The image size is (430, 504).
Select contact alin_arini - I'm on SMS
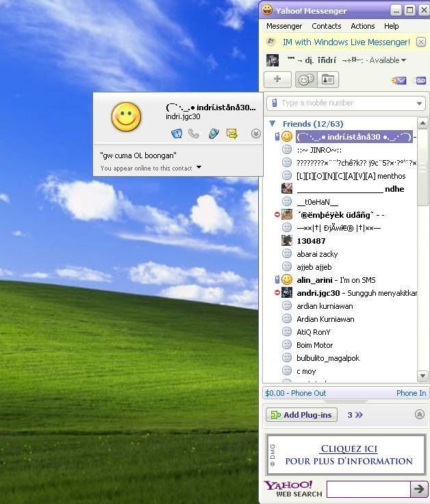click(336, 280)
